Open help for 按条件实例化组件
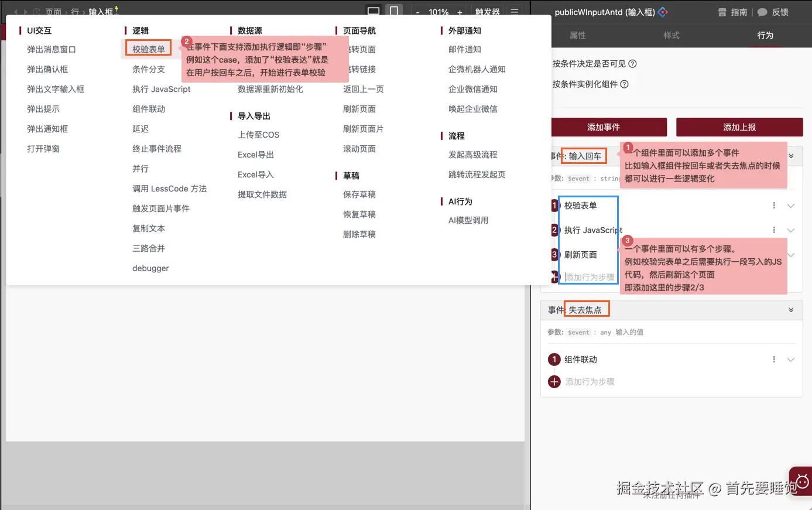Image resolution: width=812 pixels, height=510 pixels. point(624,84)
